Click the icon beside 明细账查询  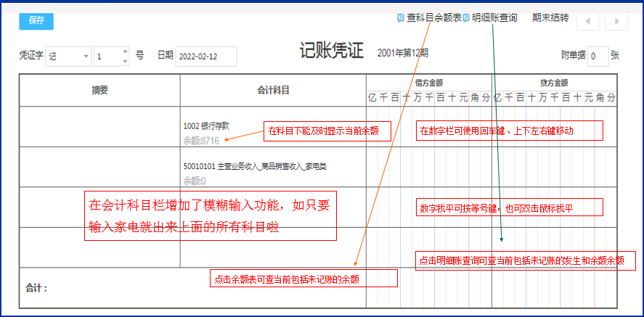(x=466, y=18)
